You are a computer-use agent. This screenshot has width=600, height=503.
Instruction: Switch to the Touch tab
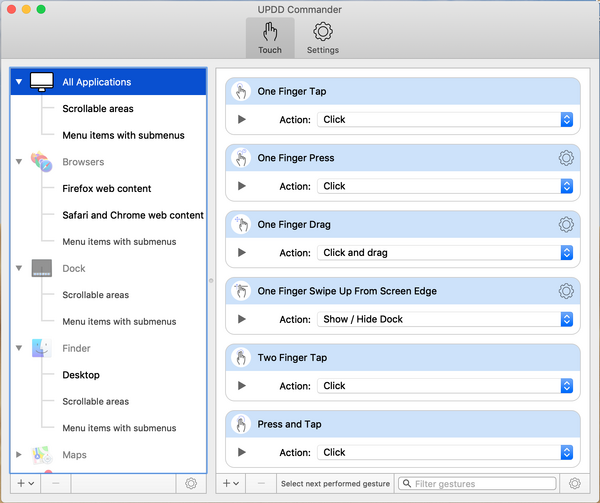coord(270,38)
